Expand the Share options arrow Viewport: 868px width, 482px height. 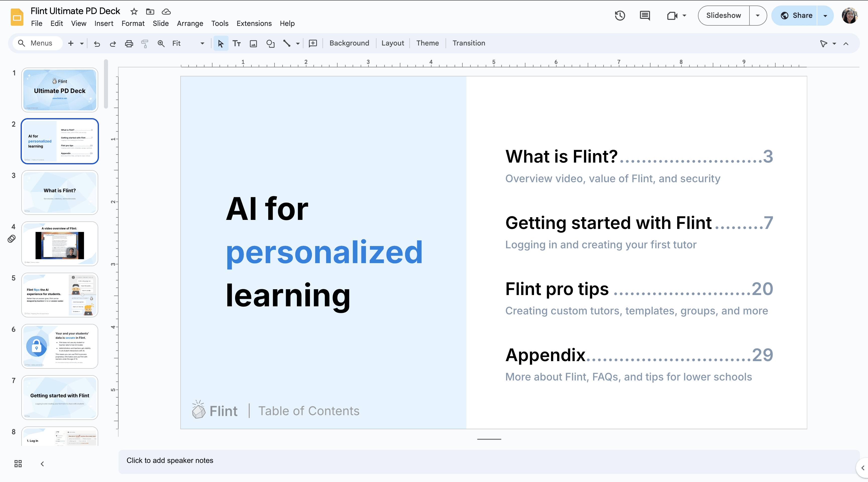pyautogui.click(x=825, y=16)
